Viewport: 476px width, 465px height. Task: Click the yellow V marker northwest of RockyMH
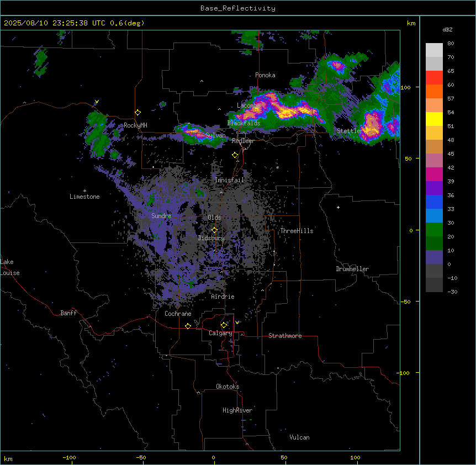97,102
